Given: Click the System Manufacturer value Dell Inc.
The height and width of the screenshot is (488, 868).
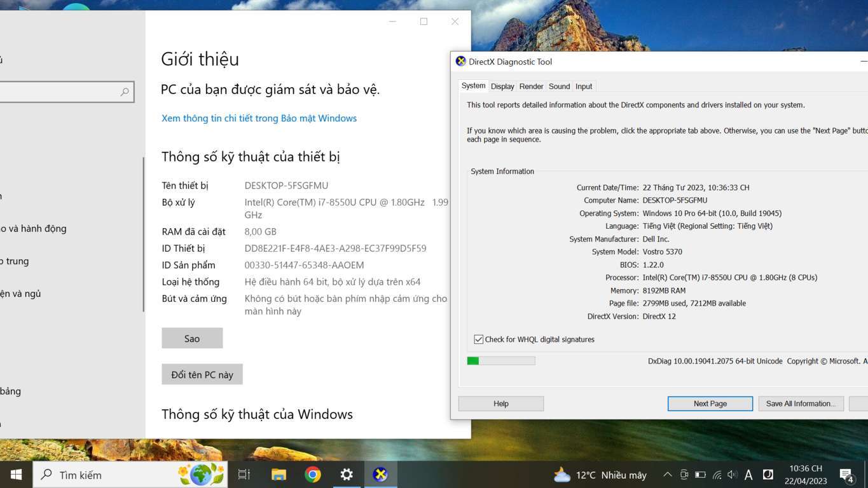Looking at the screenshot, I should tap(656, 239).
